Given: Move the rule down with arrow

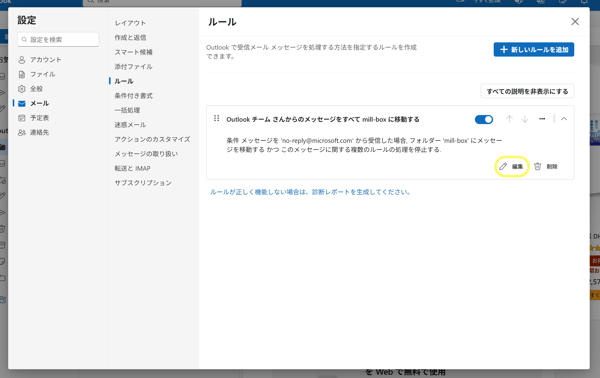Looking at the screenshot, I should pyautogui.click(x=525, y=119).
